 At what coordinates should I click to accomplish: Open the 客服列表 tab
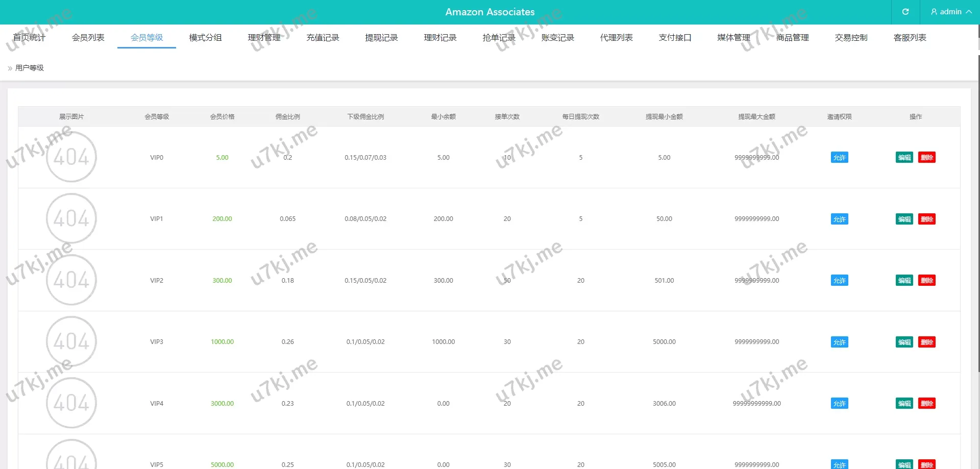(910, 38)
